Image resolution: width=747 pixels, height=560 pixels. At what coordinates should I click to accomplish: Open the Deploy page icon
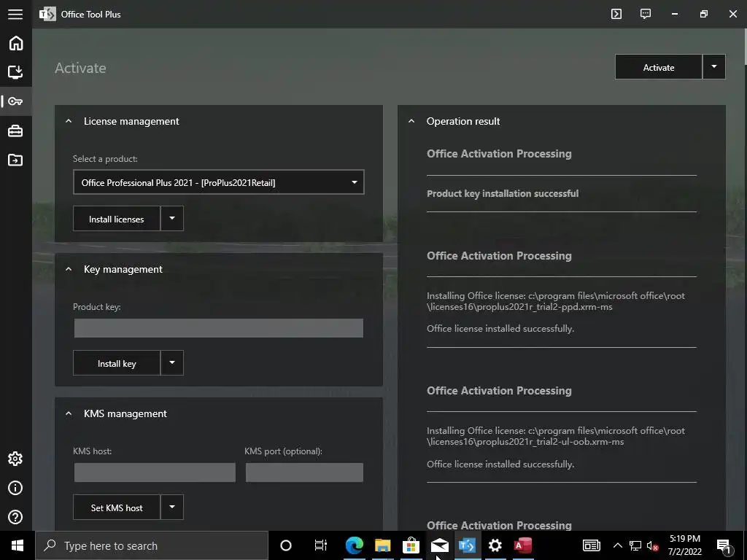16,72
